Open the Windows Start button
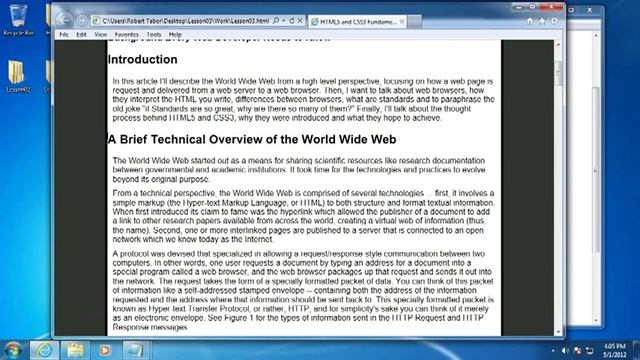This screenshot has height=360, width=640. [x=13, y=350]
